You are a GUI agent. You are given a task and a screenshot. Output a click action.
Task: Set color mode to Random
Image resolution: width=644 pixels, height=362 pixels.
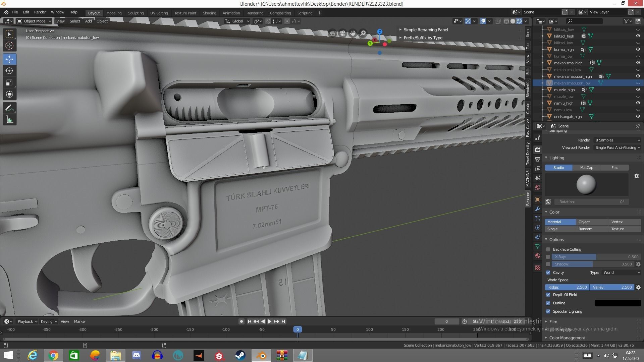[592, 229]
